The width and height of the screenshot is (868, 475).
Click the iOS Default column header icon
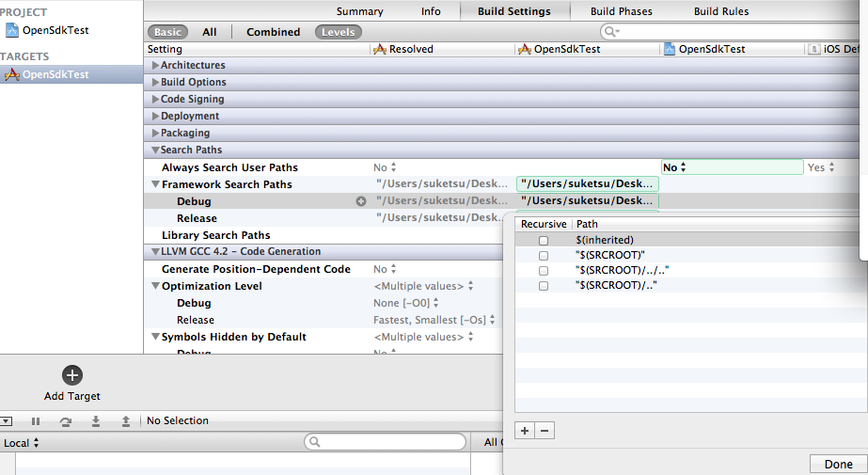click(x=814, y=49)
